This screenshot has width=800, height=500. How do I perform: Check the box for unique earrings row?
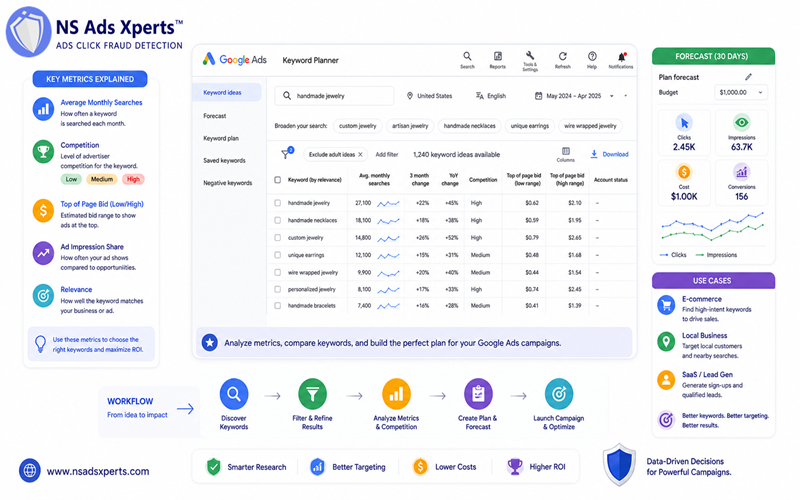coord(278,255)
